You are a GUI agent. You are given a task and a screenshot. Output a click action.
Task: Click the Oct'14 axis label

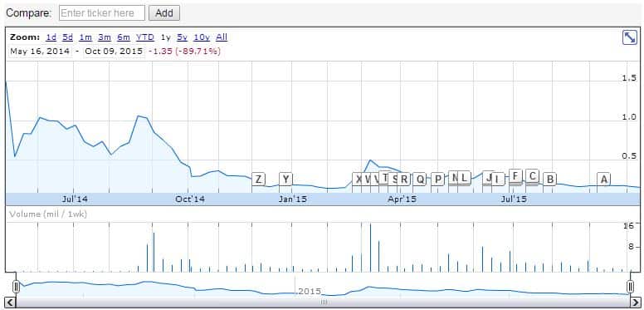[x=190, y=199]
